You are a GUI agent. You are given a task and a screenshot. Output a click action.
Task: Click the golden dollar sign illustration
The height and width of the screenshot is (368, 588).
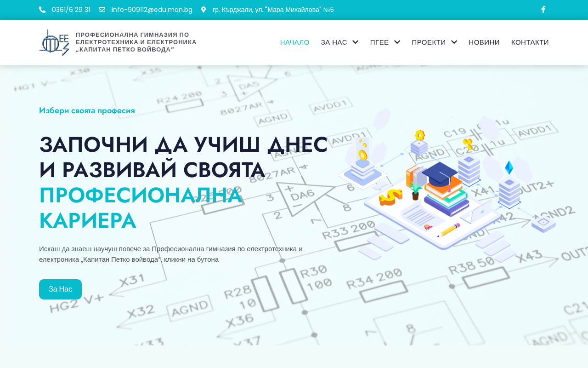390,197
